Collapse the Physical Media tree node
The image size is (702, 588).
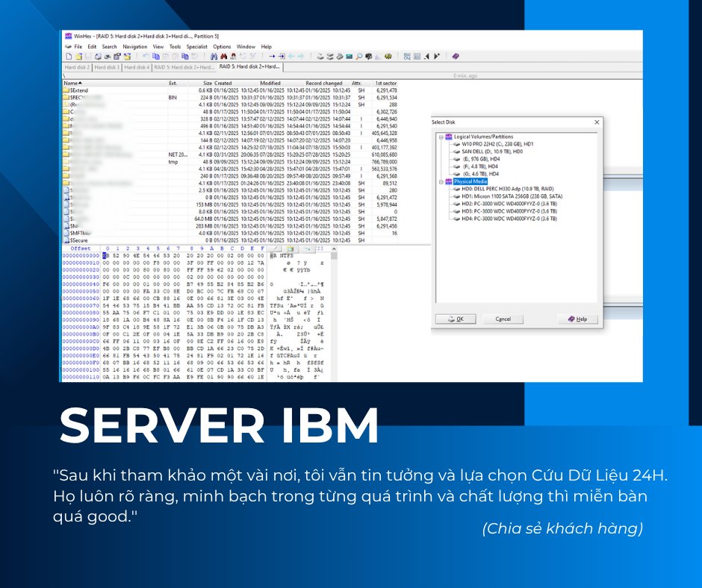coord(441,181)
